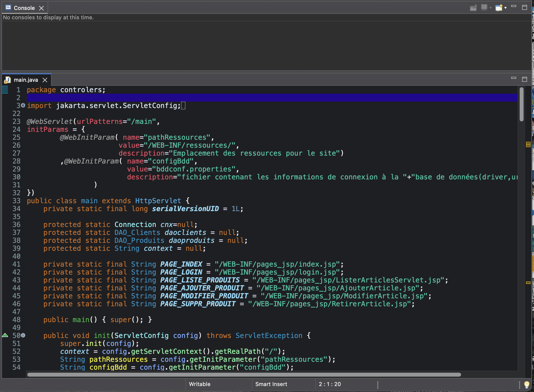Viewport: 534px width, 392px height.
Task: Open a new console
Action: tap(499, 7)
